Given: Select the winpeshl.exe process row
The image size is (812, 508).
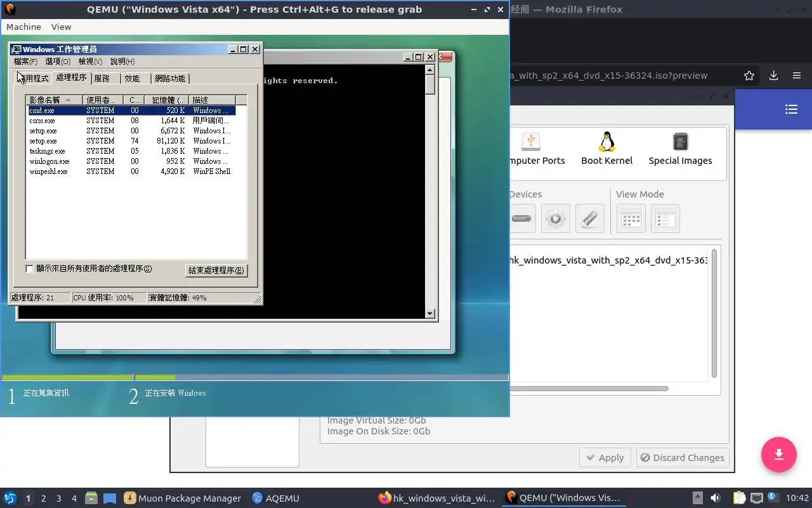Looking at the screenshot, I should pyautogui.click(x=131, y=171).
